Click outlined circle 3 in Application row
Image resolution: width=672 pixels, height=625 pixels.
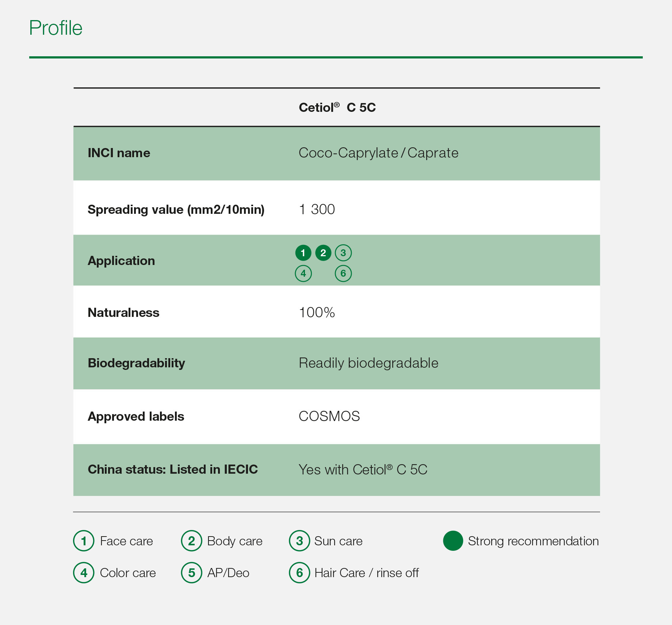click(343, 253)
